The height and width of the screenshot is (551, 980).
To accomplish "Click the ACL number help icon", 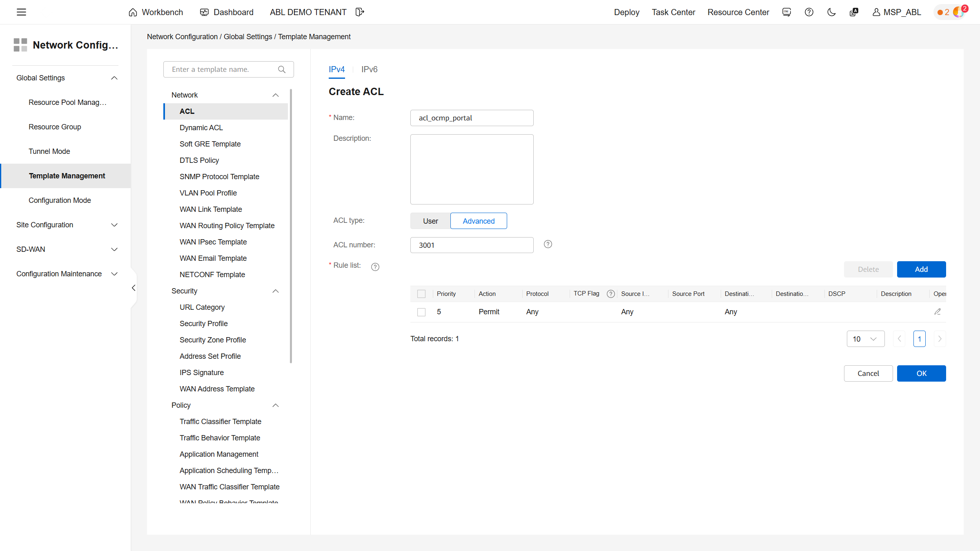I will (548, 244).
